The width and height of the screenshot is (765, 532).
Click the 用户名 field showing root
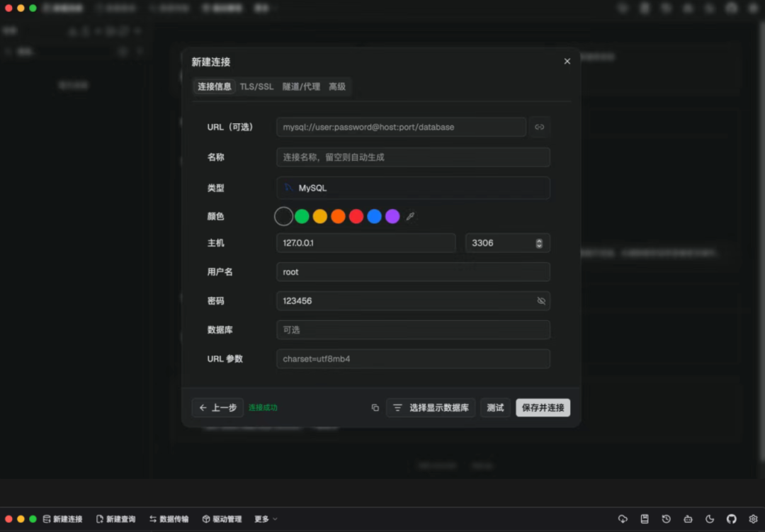pos(413,272)
